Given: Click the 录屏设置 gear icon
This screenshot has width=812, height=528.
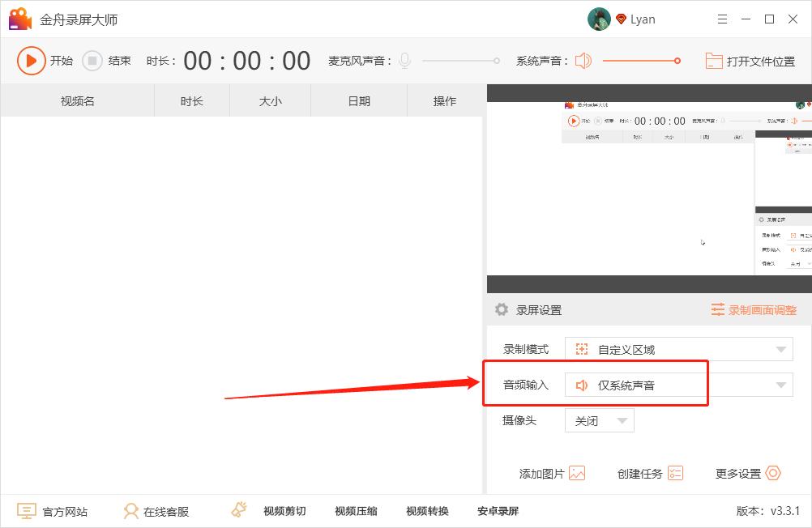Looking at the screenshot, I should coord(500,309).
